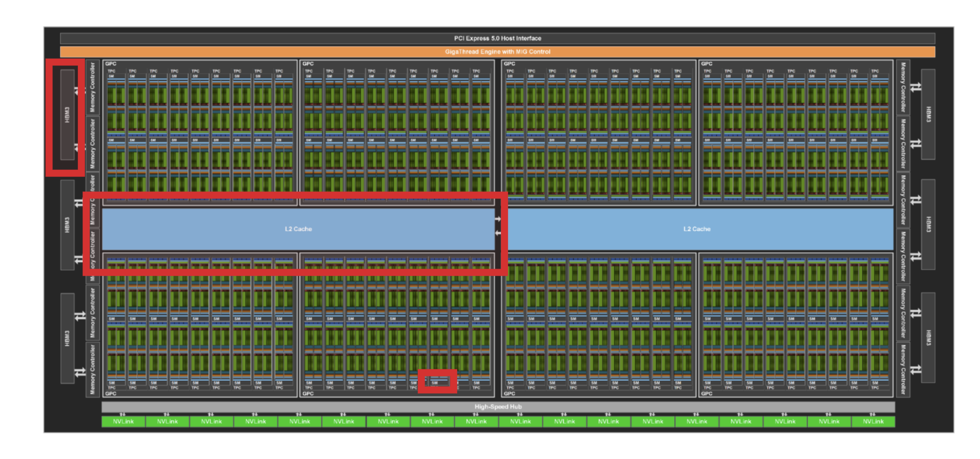
Task: Click the middle-left HBM3 memory block
Action: click(67, 225)
